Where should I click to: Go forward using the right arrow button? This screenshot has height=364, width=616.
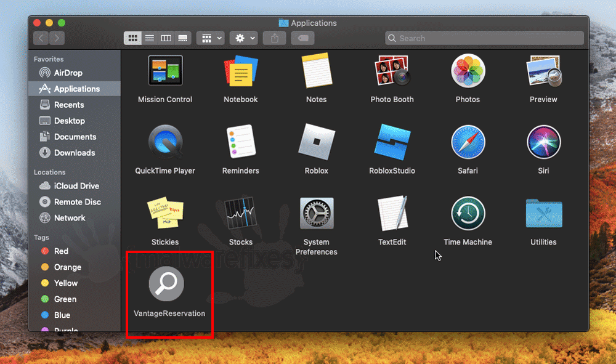pos(57,38)
